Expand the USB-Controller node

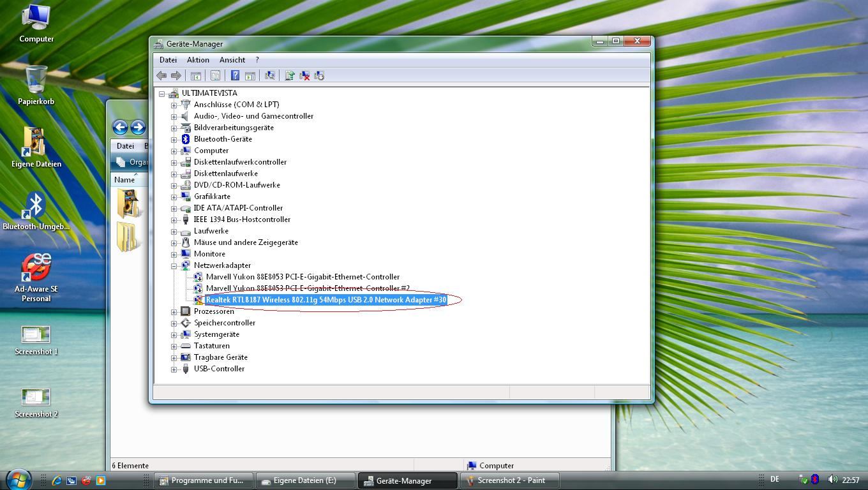pos(174,369)
